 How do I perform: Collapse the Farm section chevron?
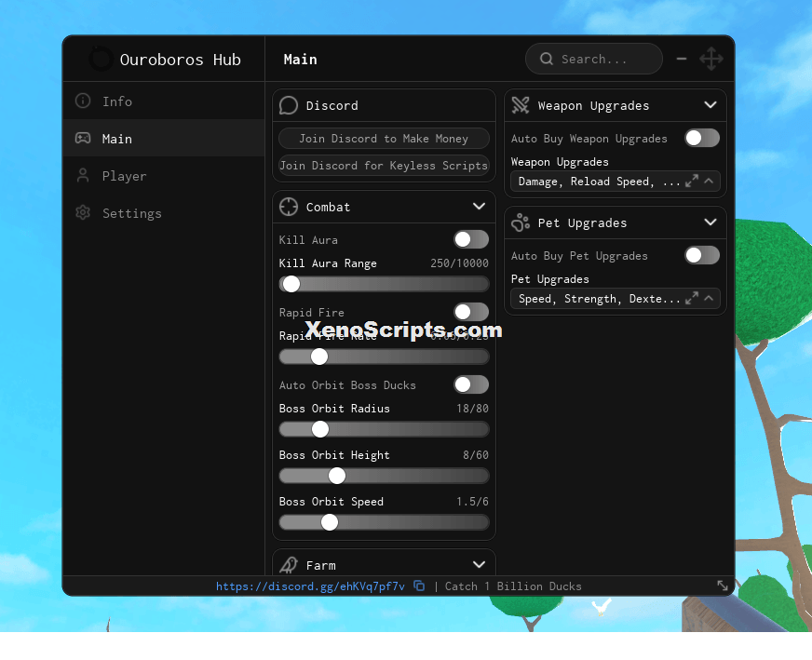click(x=479, y=564)
